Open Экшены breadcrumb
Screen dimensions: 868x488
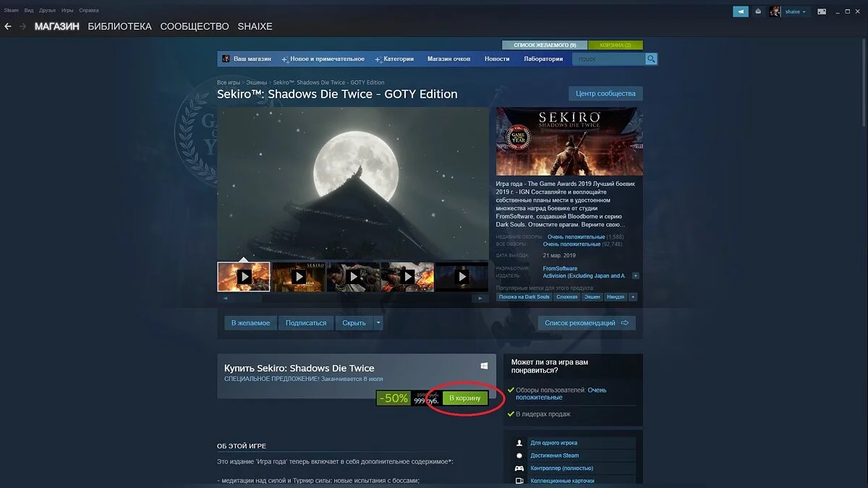click(256, 82)
